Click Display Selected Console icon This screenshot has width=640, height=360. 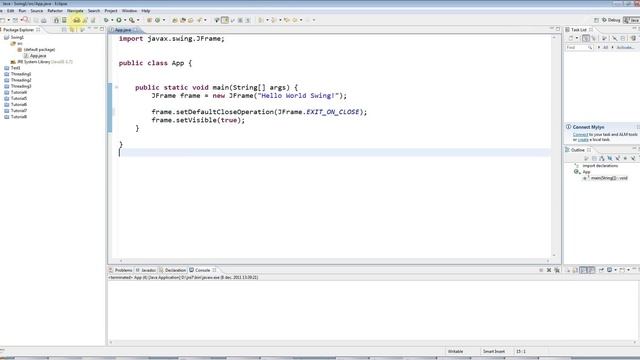coord(610,270)
